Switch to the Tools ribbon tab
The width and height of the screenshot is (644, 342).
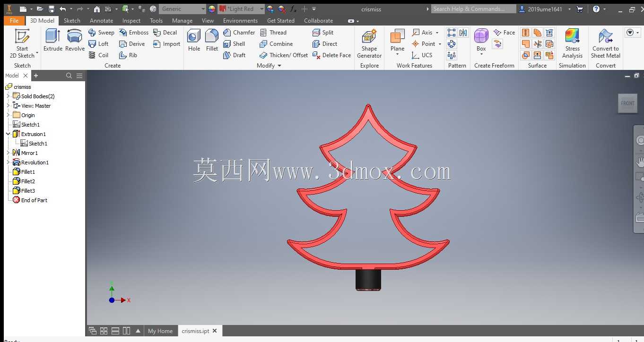pyautogui.click(x=156, y=21)
